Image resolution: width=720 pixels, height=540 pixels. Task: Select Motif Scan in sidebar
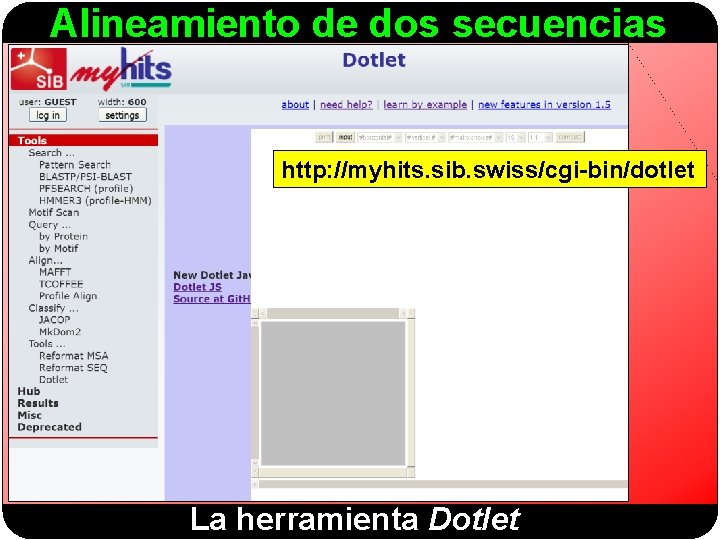click(54, 212)
